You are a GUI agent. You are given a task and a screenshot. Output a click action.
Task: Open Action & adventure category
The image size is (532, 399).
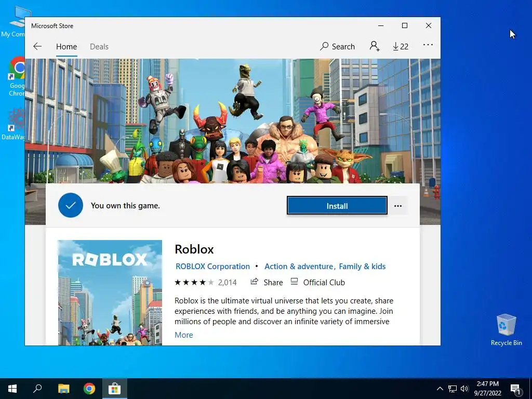pyautogui.click(x=299, y=267)
